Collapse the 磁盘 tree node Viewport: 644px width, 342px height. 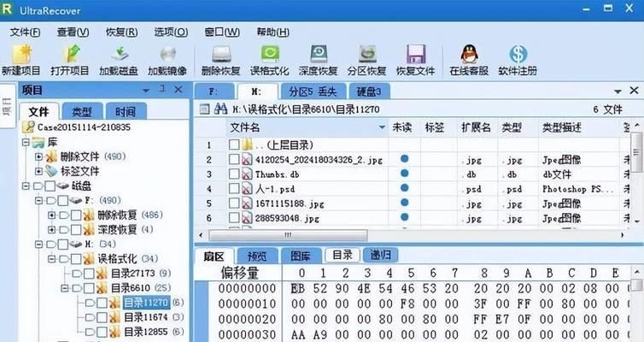(x=26, y=186)
